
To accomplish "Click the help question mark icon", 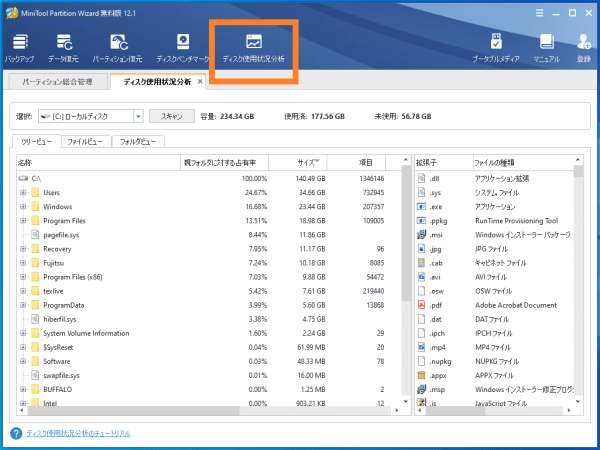I will point(16,434).
